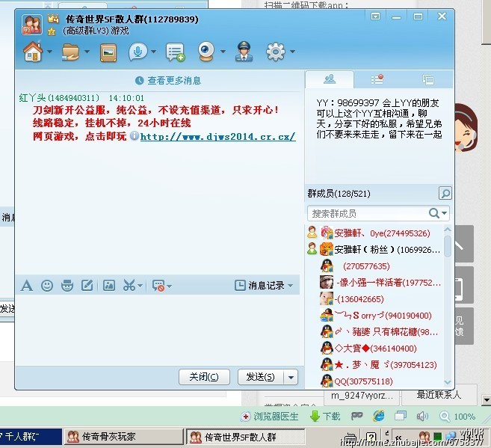Start group video webcam icon
The width and height of the screenshot is (491, 448).
pos(206,52)
